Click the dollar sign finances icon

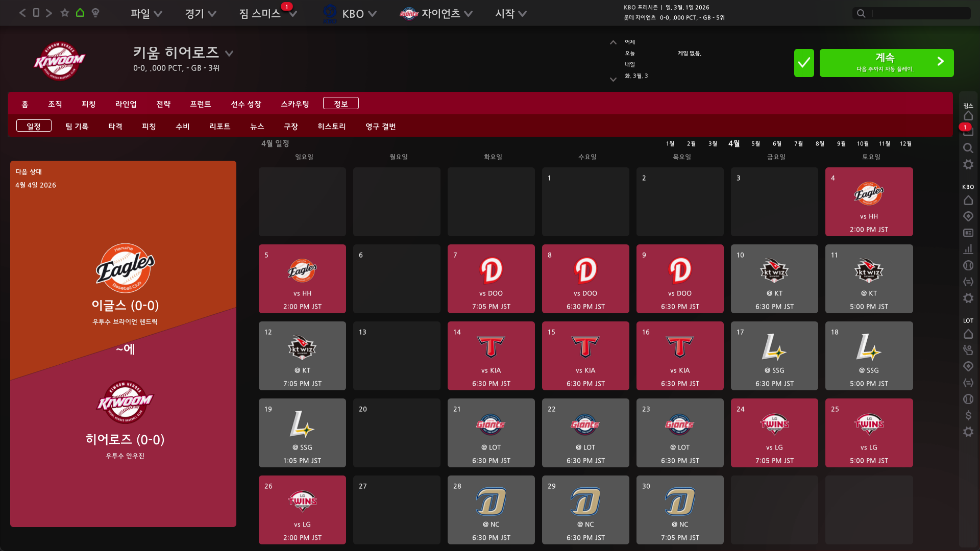(x=968, y=415)
